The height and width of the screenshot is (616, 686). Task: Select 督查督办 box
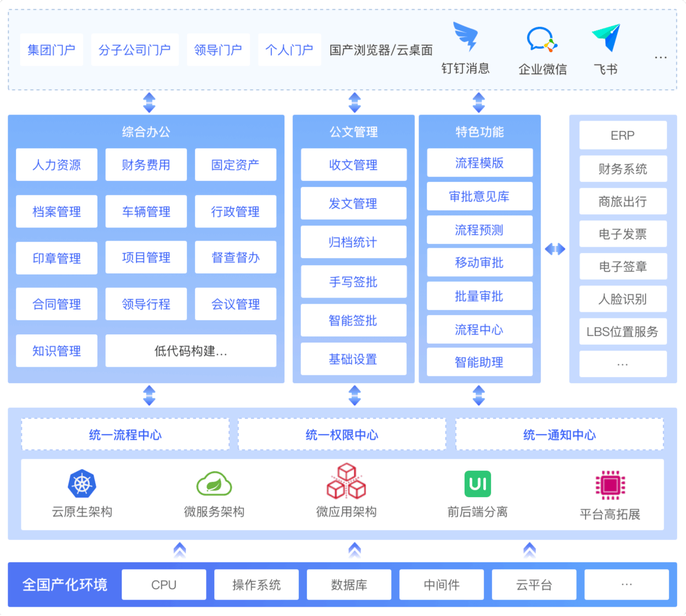pyautogui.click(x=236, y=257)
